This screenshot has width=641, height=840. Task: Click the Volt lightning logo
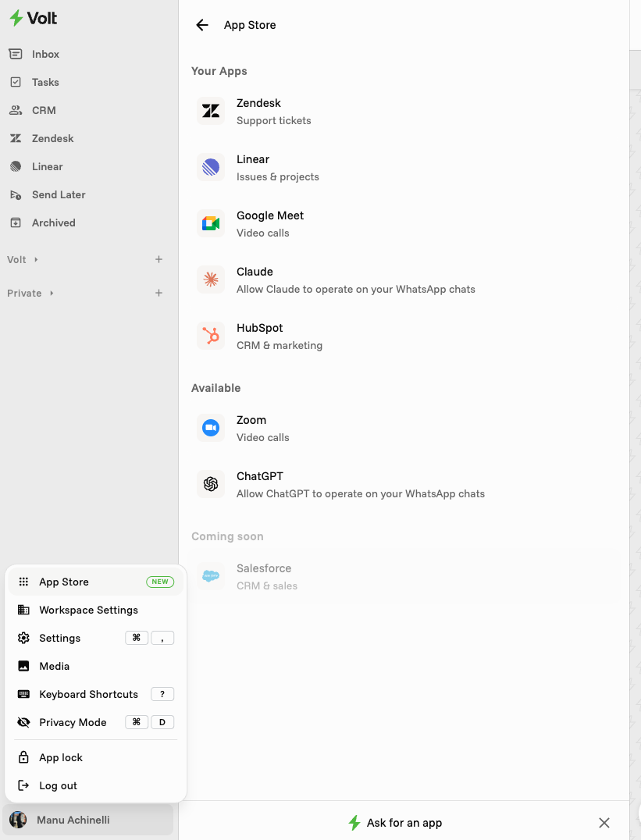coord(33,18)
